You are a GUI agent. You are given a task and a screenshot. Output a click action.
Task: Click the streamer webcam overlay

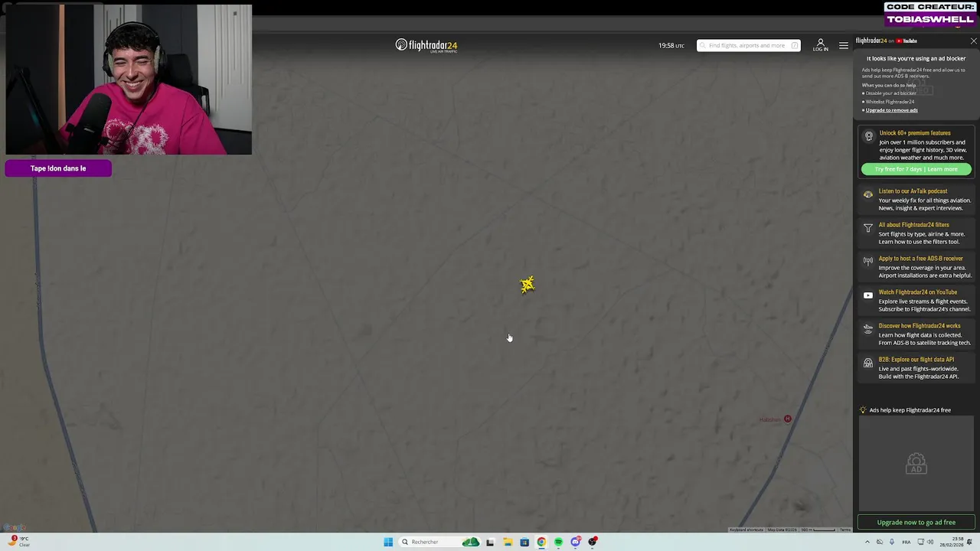(129, 80)
